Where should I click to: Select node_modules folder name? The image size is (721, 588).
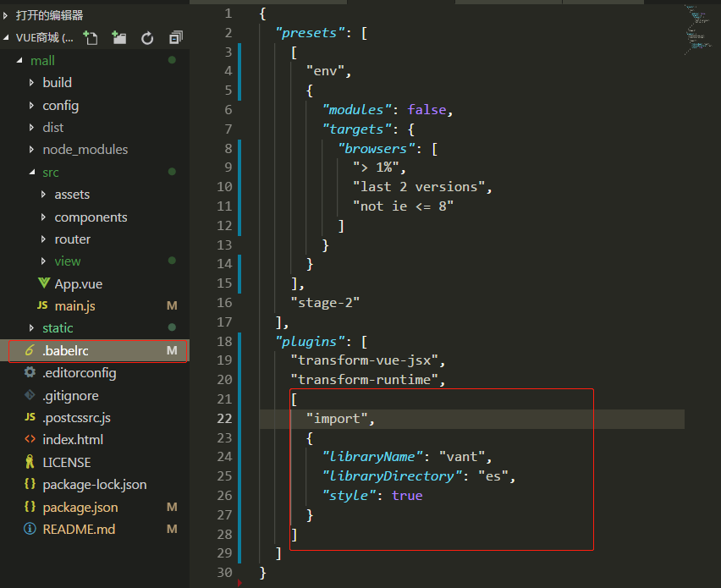(x=85, y=150)
